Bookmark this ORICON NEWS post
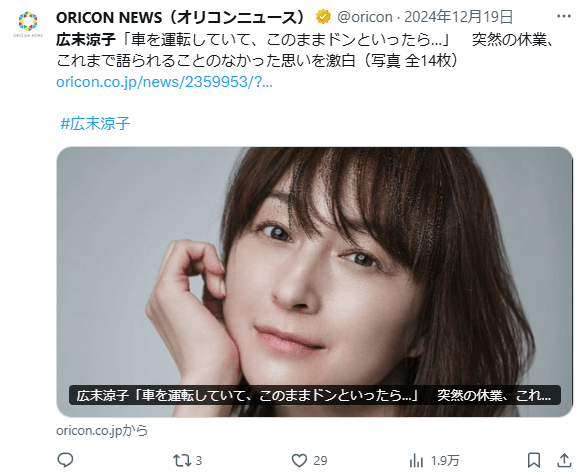583x475 pixels. (534, 460)
